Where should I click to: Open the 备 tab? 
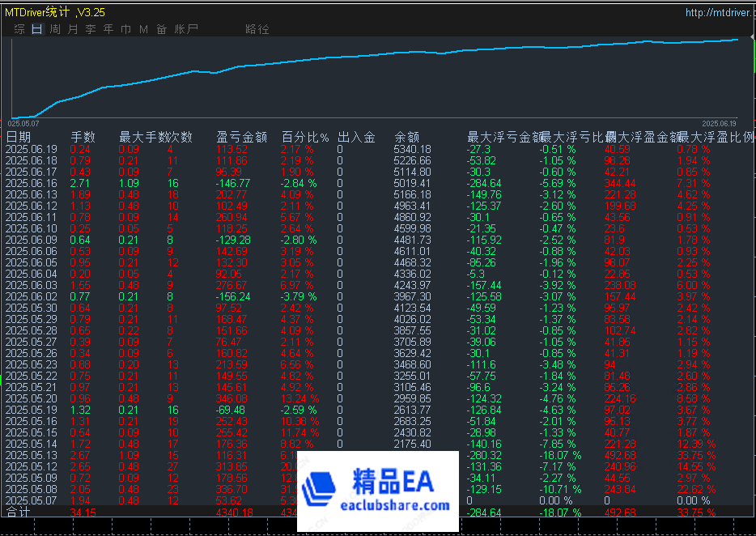click(162, 29)
